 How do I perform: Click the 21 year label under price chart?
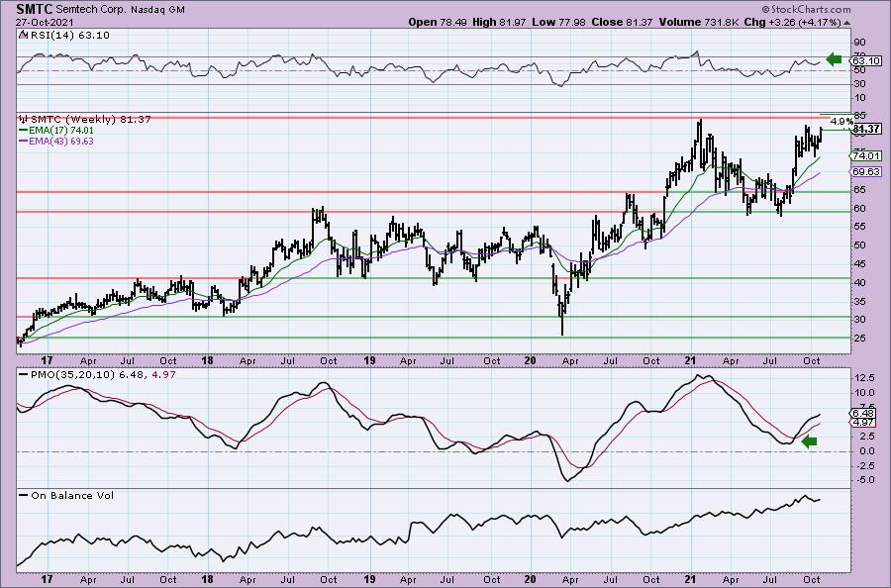[690, 360]
